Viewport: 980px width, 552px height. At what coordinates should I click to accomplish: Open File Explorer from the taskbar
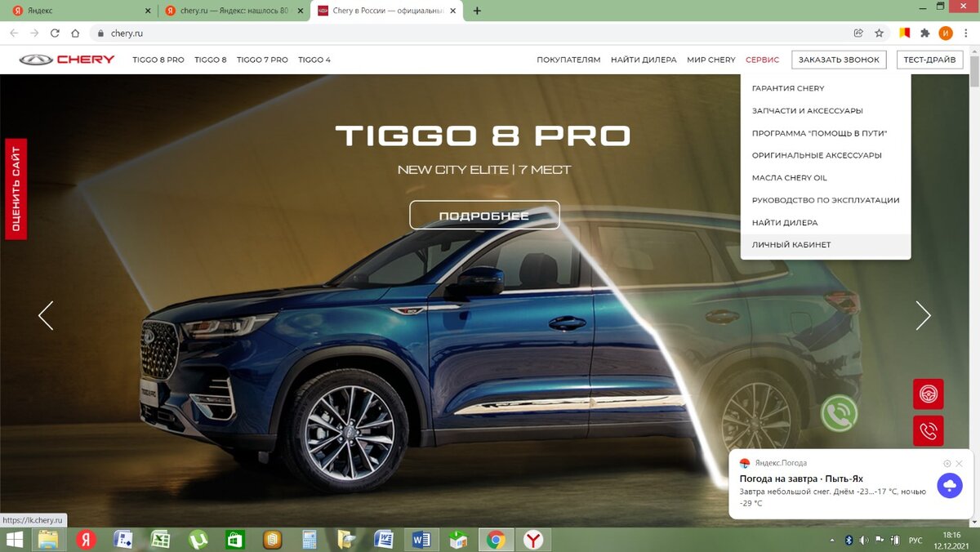(x=48, y=539)
